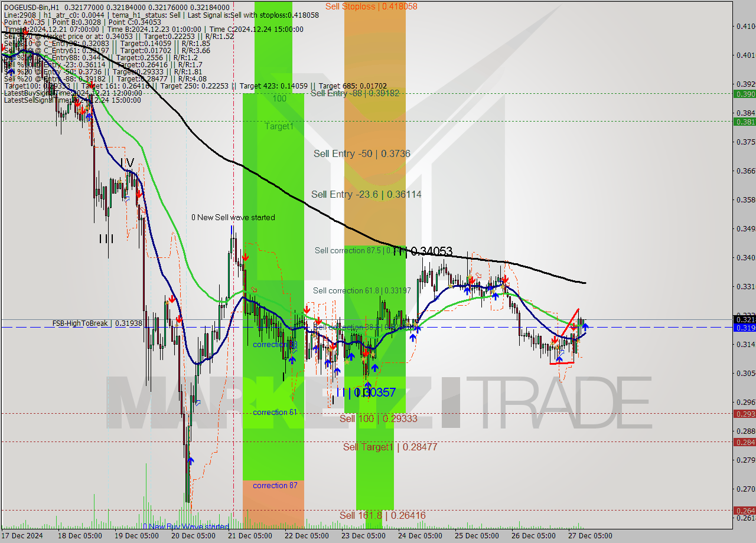Click the '0 New Sell wave started' annotation

(233, 217)
